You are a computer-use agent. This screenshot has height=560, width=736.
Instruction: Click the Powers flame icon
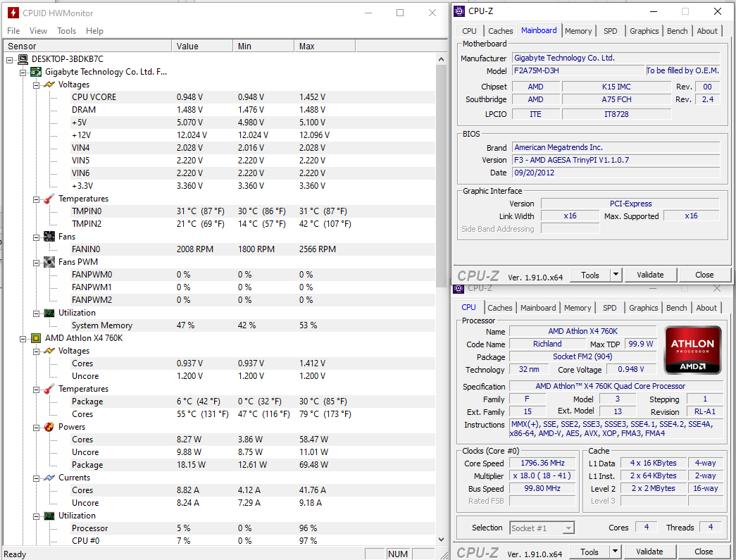pos(49,427)
